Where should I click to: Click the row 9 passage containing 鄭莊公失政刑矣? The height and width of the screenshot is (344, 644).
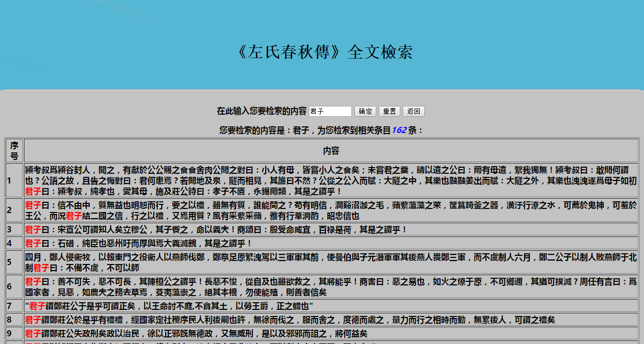pyautogui.click(x=196, y=334)
